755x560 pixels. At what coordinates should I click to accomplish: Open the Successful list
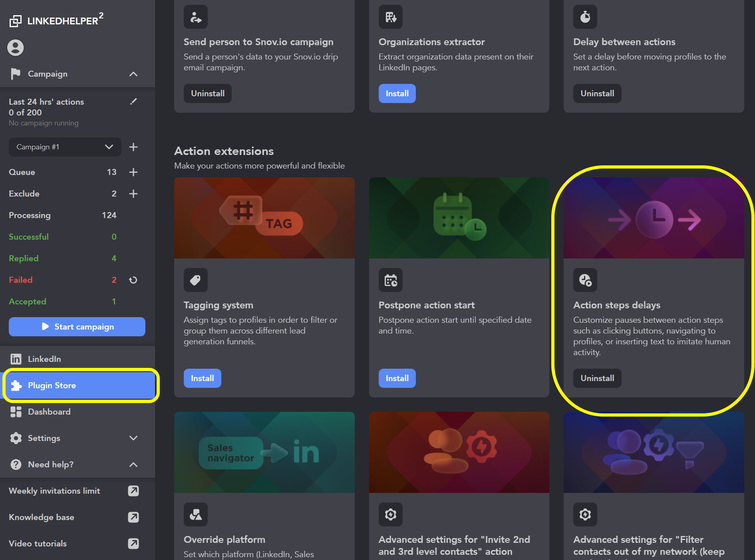62,237
